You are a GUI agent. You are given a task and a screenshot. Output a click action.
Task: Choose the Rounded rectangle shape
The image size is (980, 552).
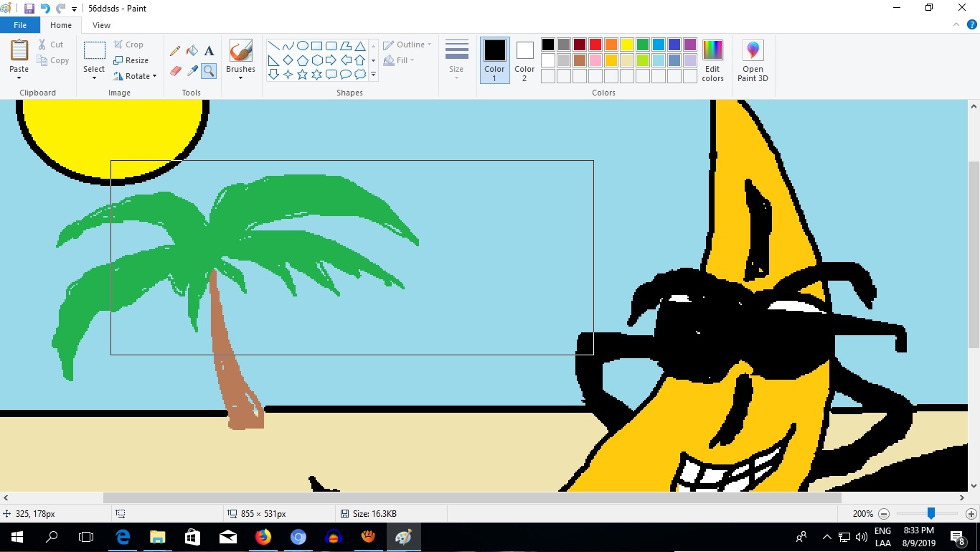[x=331, y=46]
